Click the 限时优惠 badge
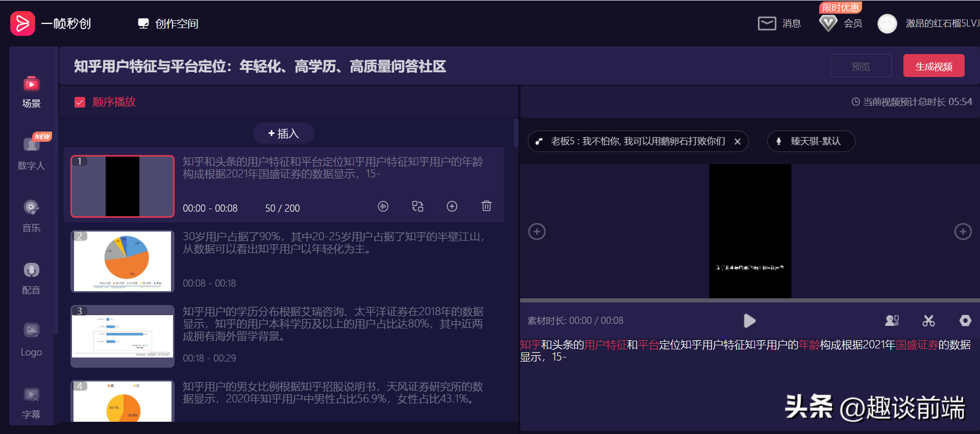The height and width of the screenshot is (434, 980). click(840, 8)
